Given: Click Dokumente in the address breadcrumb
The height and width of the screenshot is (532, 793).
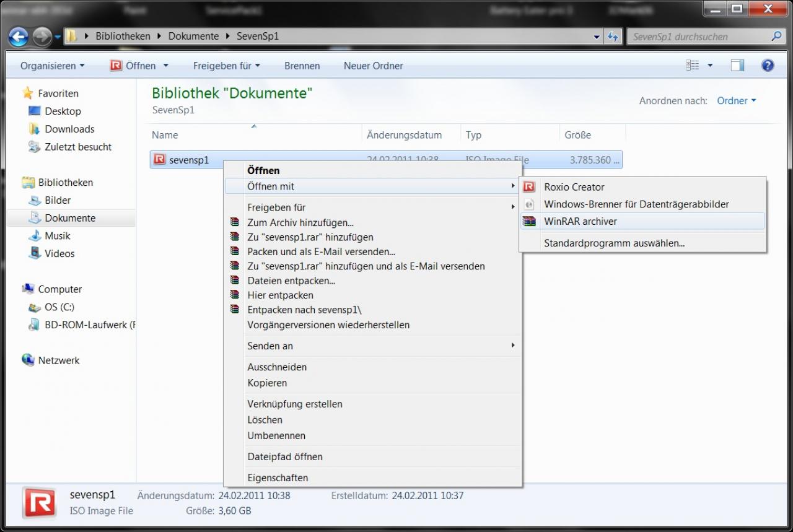Looking at the screenshot, I should point(194,37).
